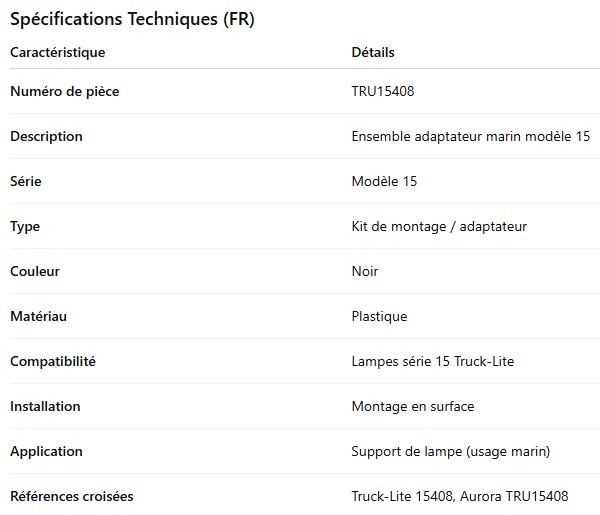Click the 'Caractéristique' column header

[57, 52]
